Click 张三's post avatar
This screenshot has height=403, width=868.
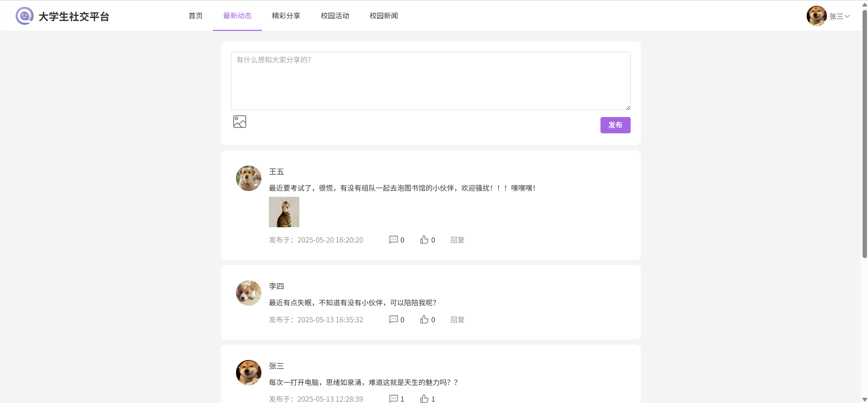(x=249, y=373)
